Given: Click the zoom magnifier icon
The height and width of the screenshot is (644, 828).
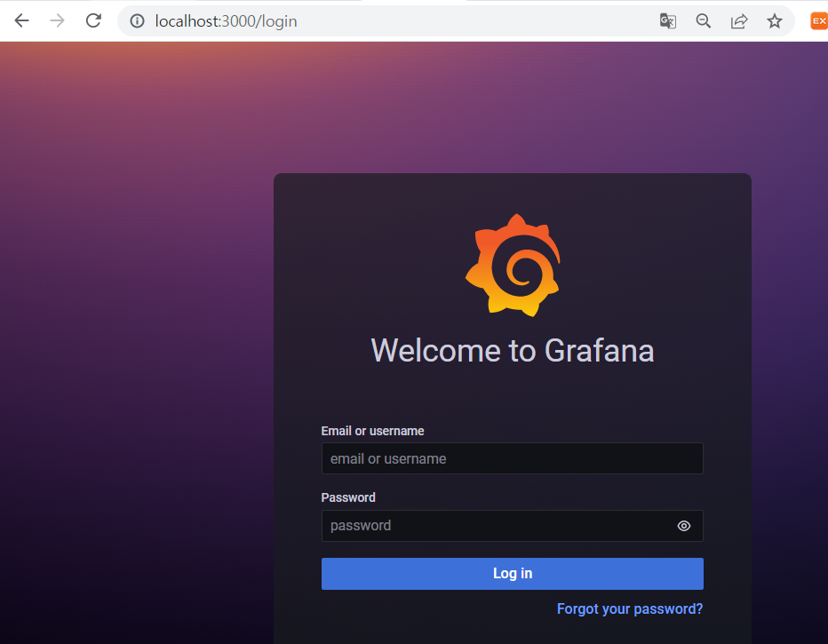Looking at the screenshot, I should [704, 21].
